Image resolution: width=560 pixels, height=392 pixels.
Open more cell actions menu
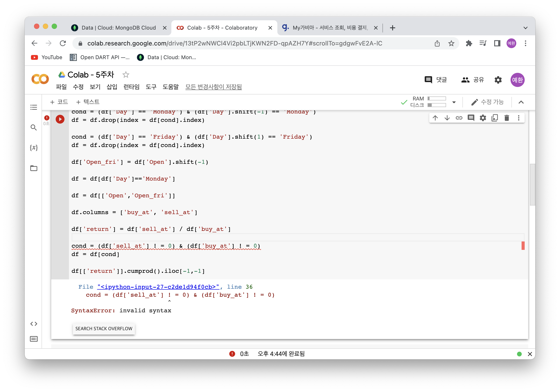[518, 118]
